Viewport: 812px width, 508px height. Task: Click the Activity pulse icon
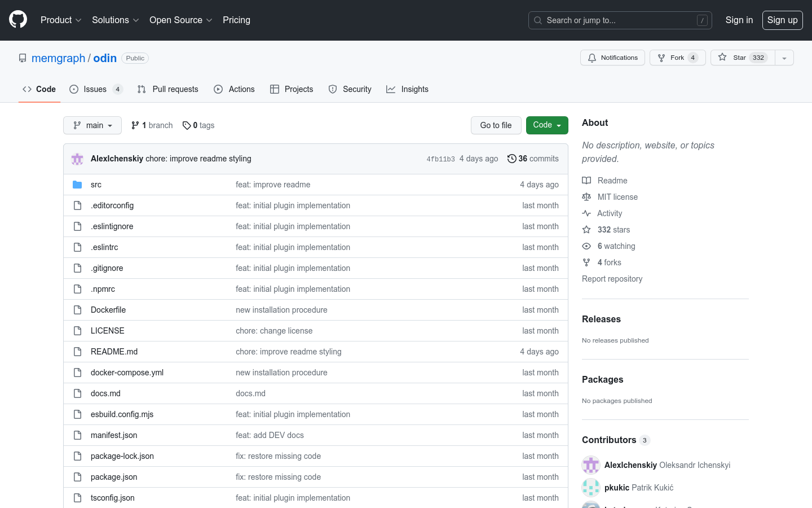pyautogui.click(x=586, y=213)
